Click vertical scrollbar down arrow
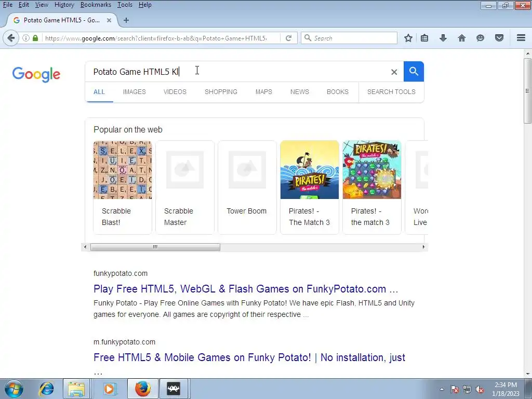Image resolution: width=532 pixels, height=399 pixels. pos(528,374)
